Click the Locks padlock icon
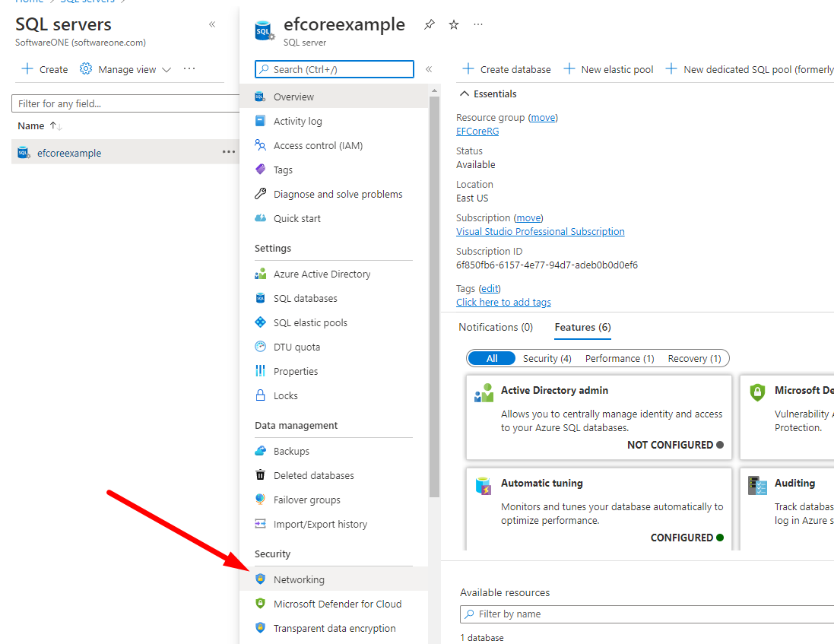834x644 pixels. (x=260, y=395)
